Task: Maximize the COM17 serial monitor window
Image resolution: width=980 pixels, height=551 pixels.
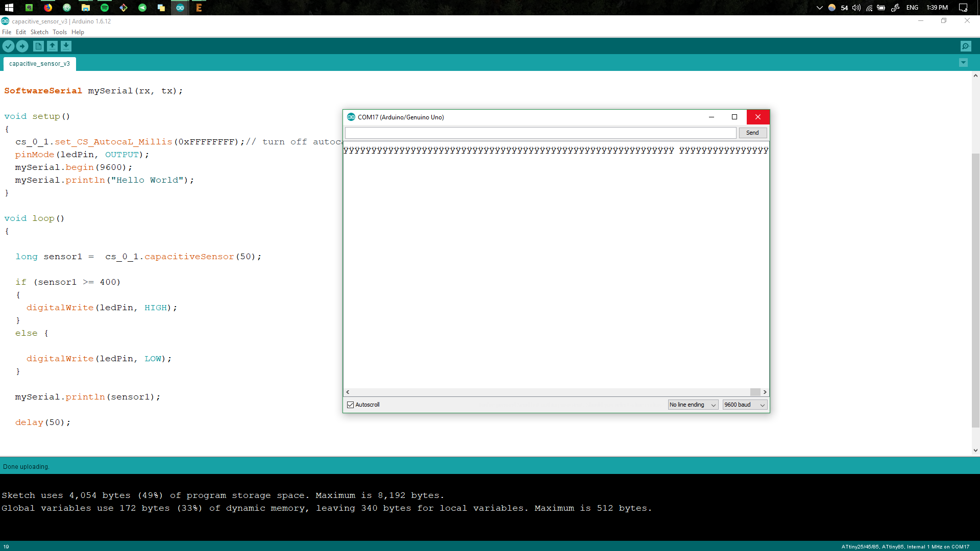Action: 734,117
